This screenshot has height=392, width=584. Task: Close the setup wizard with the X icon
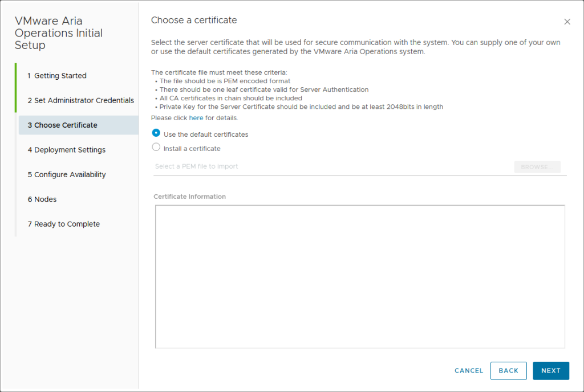tap(567, 22)
